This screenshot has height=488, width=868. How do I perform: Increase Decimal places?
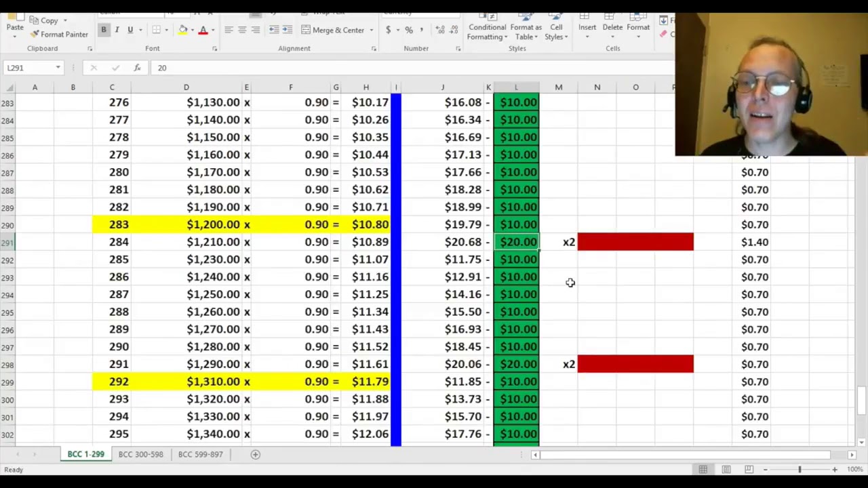tap(440, 30)
